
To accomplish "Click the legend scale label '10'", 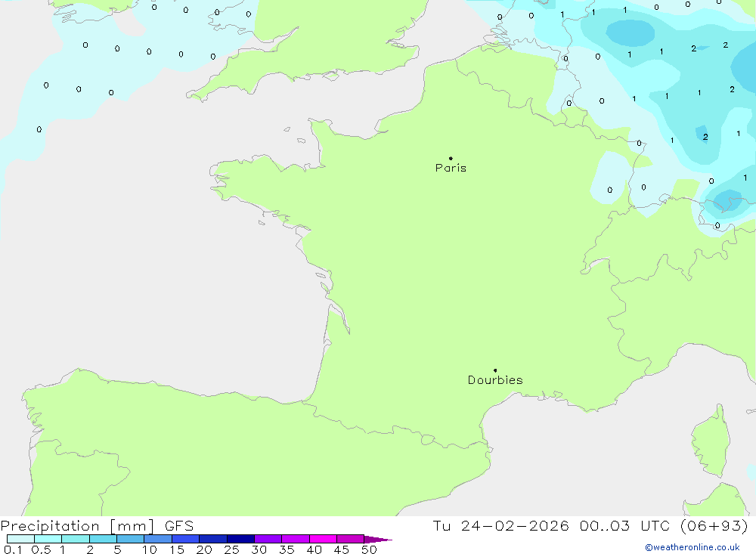I will [x=149, y=549].
